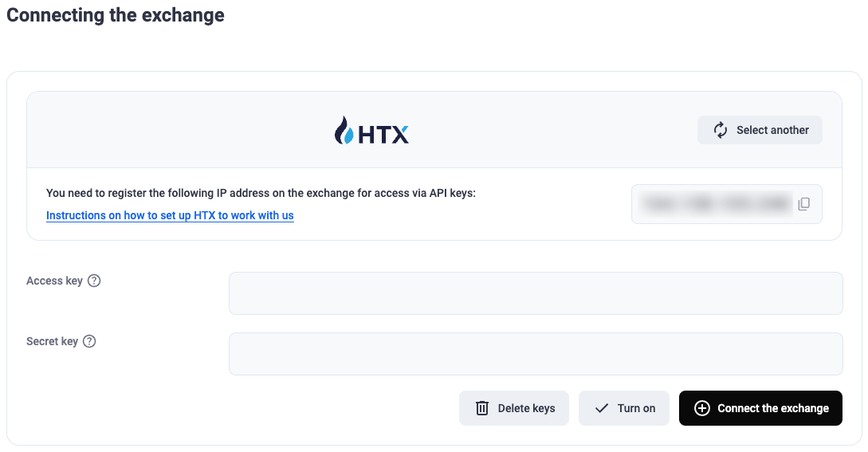
Task: Click the 'Access key' label
Action: 54,281
